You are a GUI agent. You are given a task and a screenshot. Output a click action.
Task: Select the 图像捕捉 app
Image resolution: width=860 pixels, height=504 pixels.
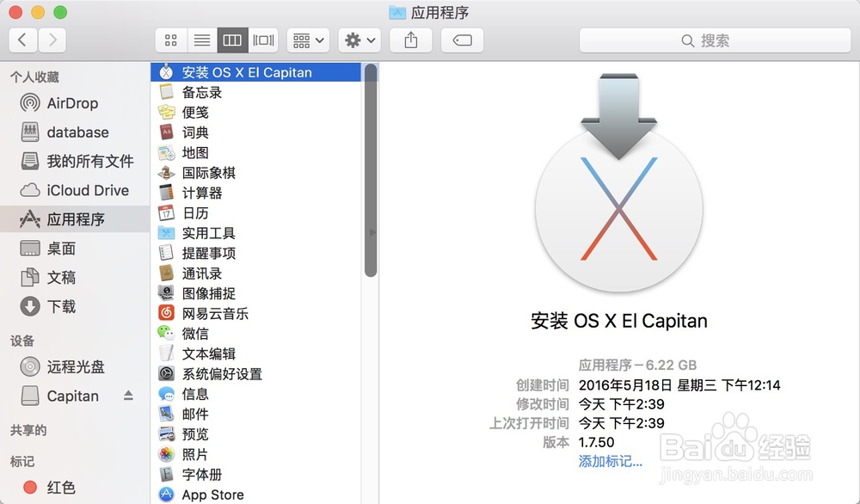click(255, 293)
